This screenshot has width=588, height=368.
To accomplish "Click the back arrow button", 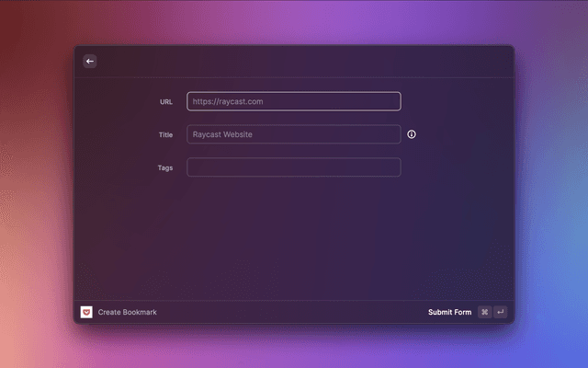I will tap(90, 61).
